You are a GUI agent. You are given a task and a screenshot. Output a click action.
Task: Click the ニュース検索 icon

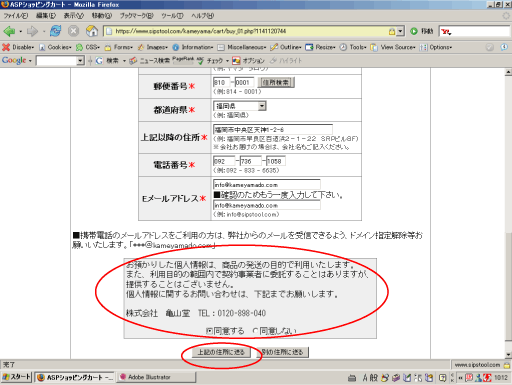[133, 61]
